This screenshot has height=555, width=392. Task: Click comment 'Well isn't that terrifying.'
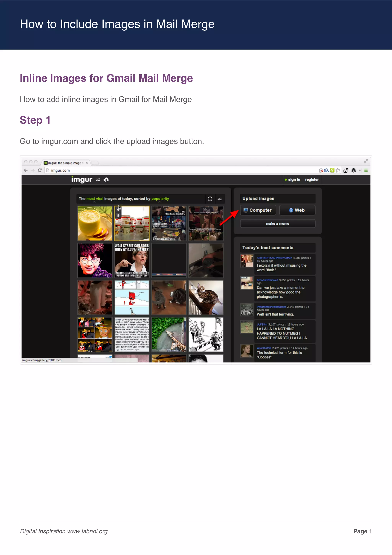[275, 314]
